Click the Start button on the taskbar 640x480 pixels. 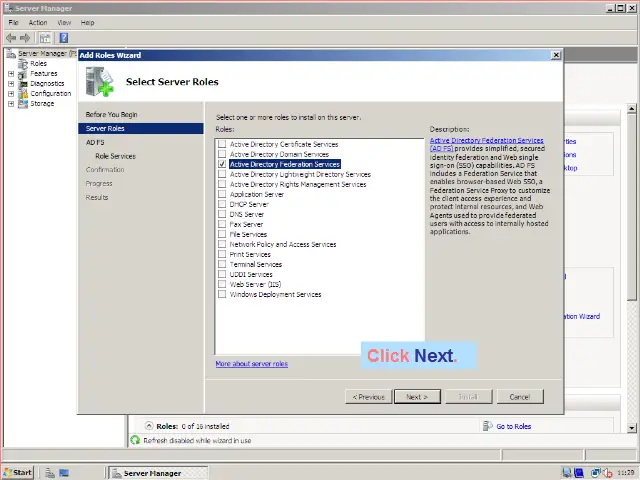18,473
